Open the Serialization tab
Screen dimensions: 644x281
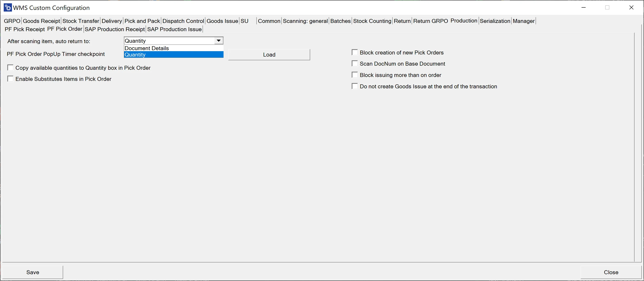(x=495, y=21)
